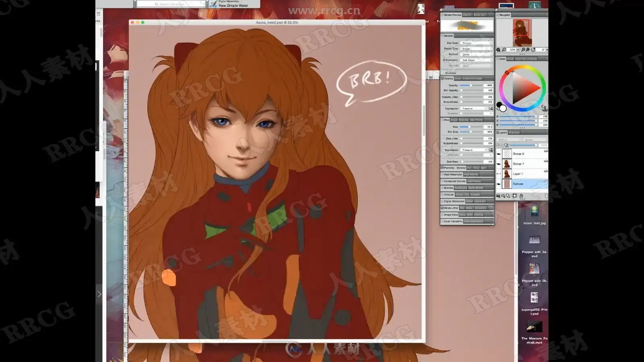Open the Method dropdown

click(477, 54)
